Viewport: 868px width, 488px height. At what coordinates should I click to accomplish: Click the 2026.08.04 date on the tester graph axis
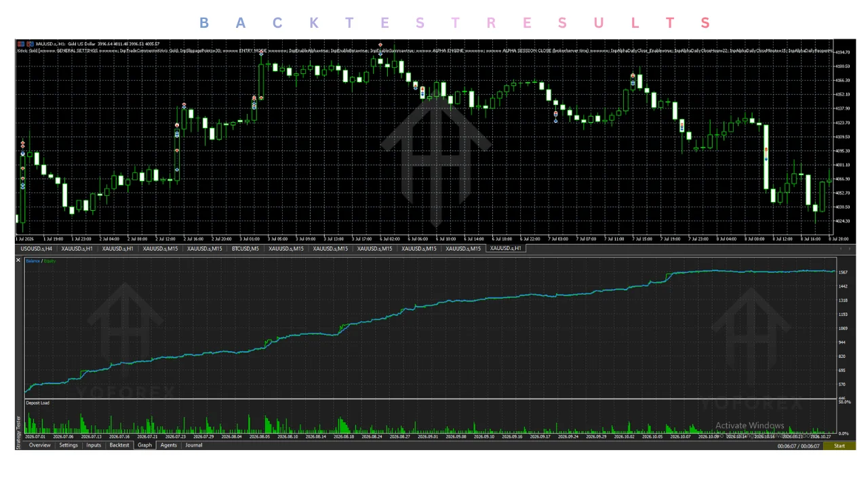[x=232, y=437]
